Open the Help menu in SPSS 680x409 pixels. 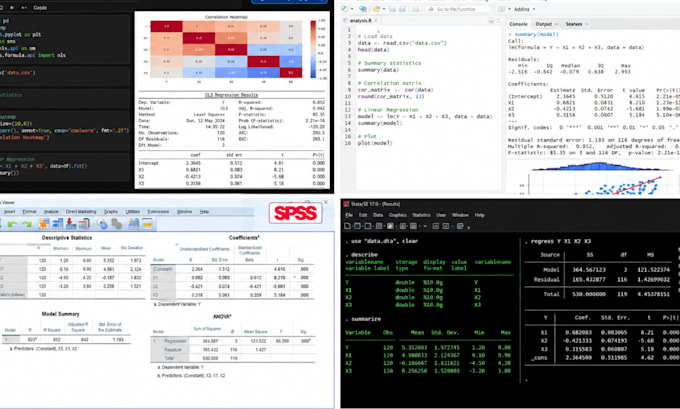click(204, 212)
